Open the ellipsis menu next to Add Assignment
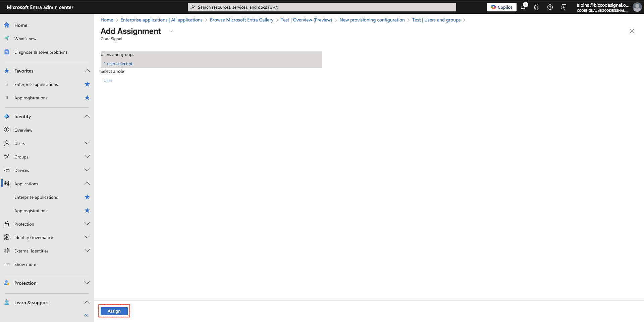Image resolution: width=644 pixels, height=322 pixels. point(172,31)
